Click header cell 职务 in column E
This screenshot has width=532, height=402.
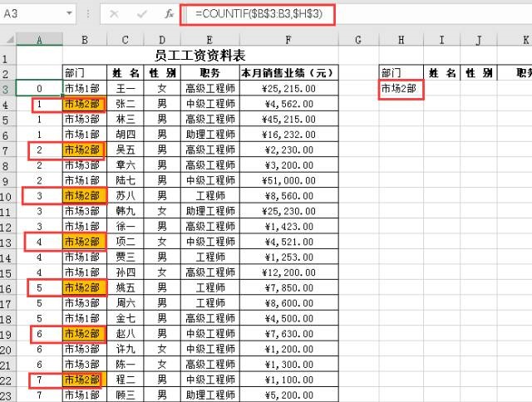[x=210, y=72]
